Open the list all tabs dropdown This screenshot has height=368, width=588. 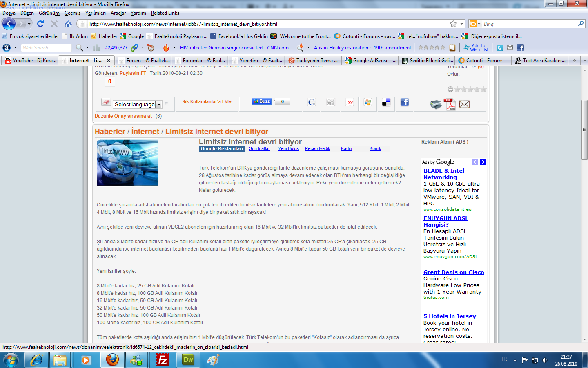pyautogui.click(x=585, y=61)
